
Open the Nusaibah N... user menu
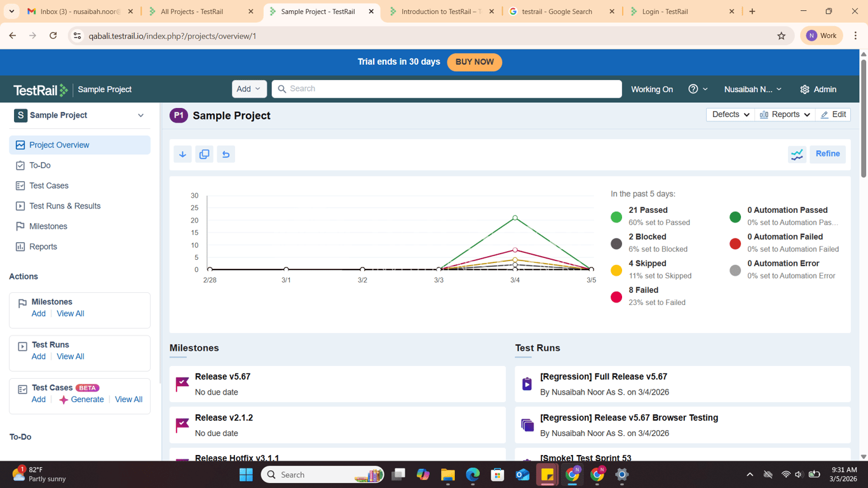point(753,90)
